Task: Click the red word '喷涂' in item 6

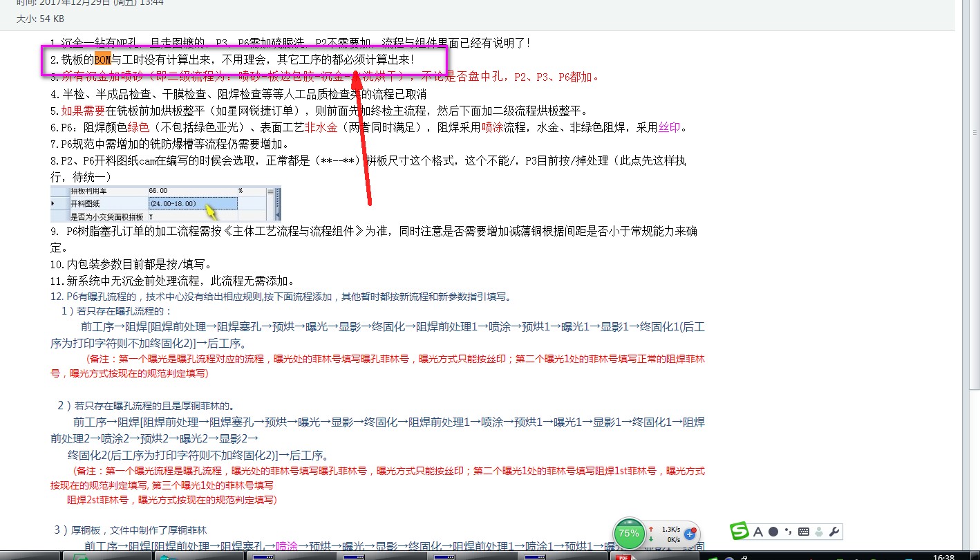Action: coord(493,127)
